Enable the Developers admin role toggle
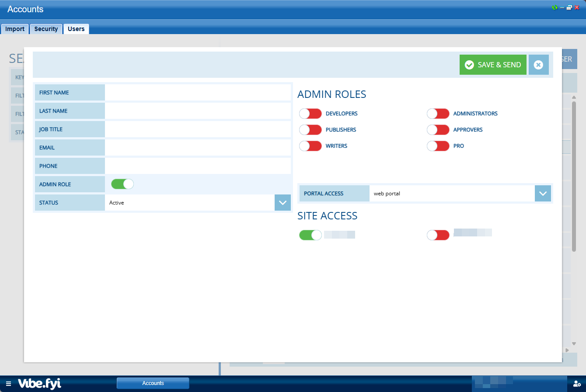The width and height of the screenshot is (586, 392). click(x=310, y=114)
